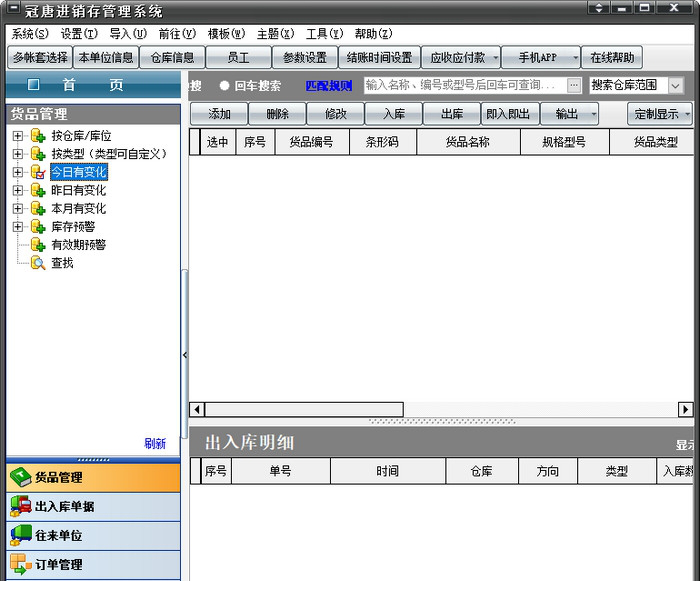Open the 导入(U) menu
Viewport: 700px width, 604px height.
(x=128, y=34)
